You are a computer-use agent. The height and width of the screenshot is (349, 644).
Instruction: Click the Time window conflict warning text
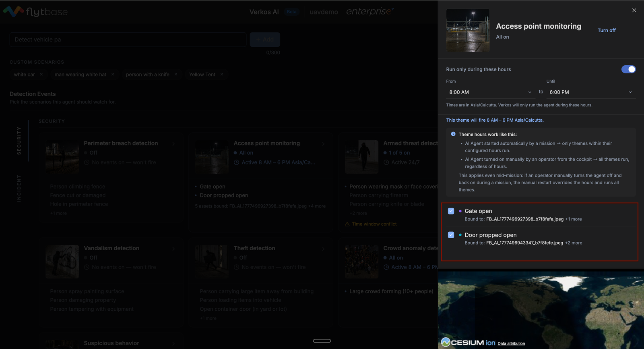tap(374, 224)
